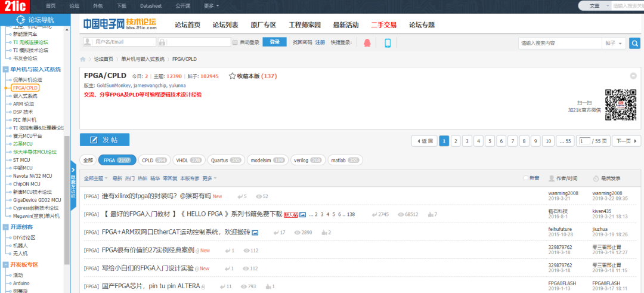This screenshot has height=293, width=644.
Task: Click the reply count icon on xilinx封装 thread
Action: tap(240, 196)
